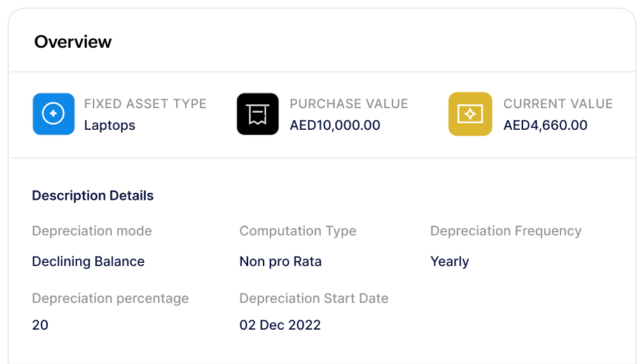The image size is (644, 364).
Task: Select the Overview heading
Action: point(73,42)
